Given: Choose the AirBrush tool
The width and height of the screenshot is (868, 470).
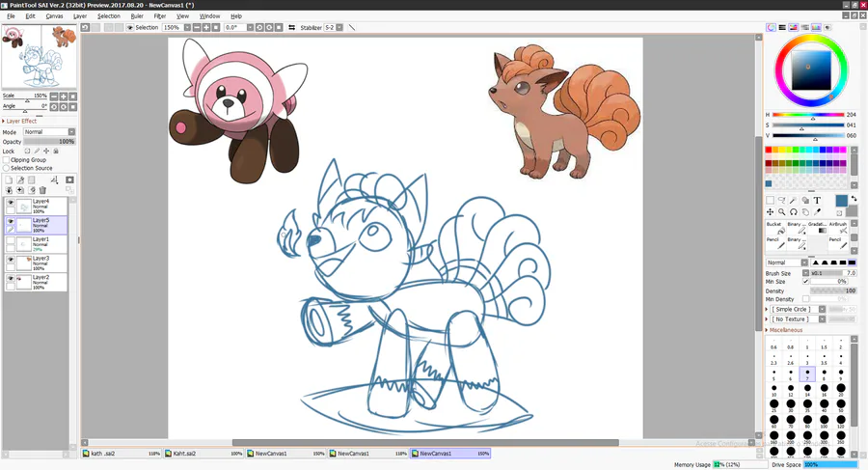Looking at the screenshot, I should (838, 228).
